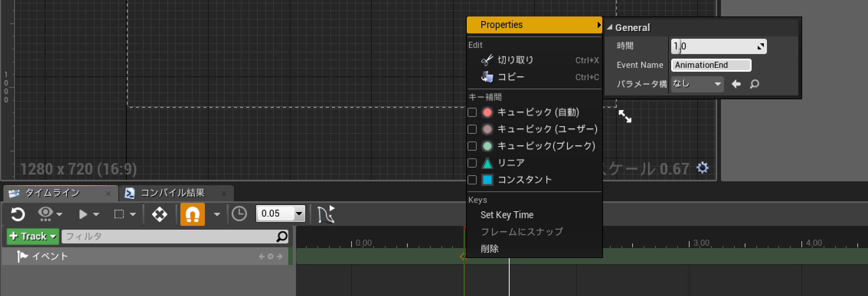Click the search magnifier in filter box

282,237
